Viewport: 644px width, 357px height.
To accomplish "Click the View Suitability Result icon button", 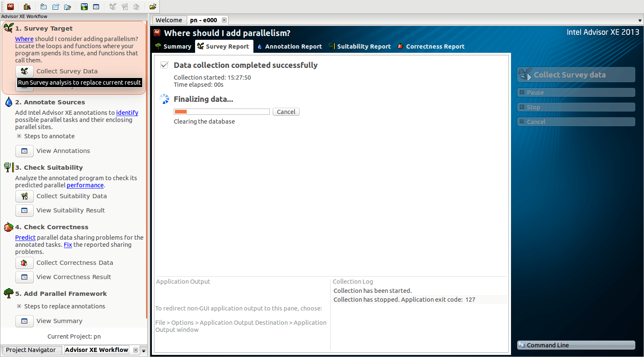I will point(24,210).
